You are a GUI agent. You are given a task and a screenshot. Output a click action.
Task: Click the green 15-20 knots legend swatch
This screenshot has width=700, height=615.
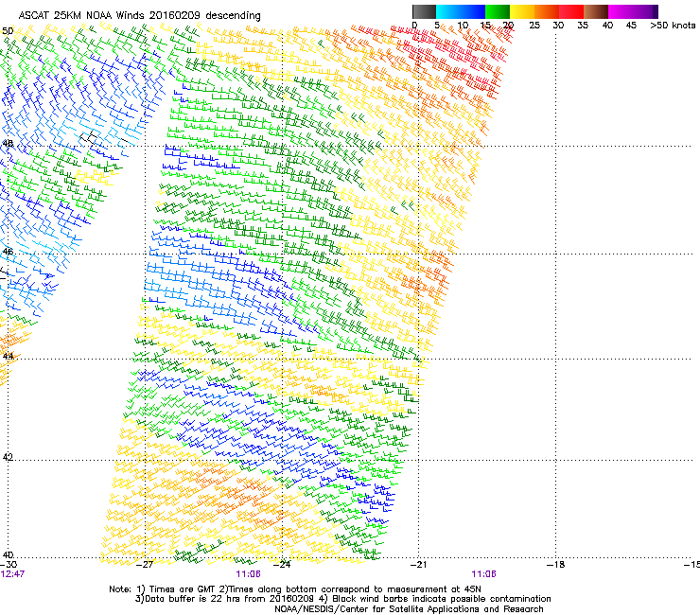tap(497, 11)
